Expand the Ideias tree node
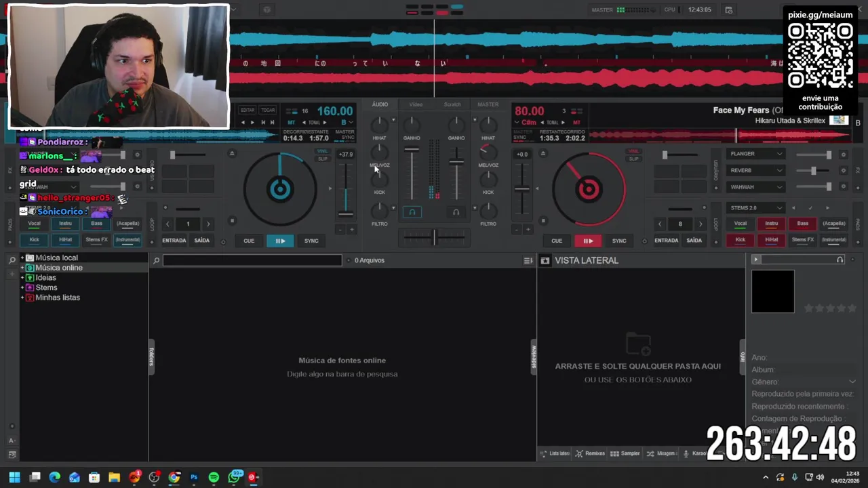 point(22,278)
